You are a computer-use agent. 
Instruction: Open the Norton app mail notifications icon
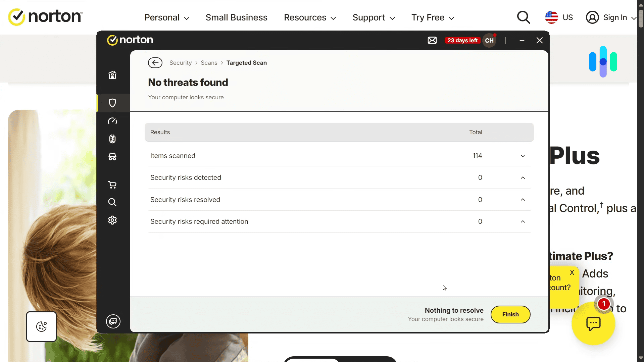pos(432,41)
